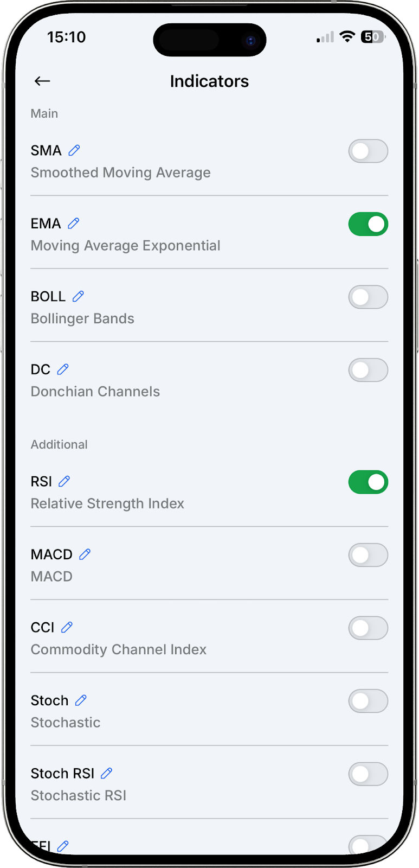The image size is (419, 868).
Task: Enable the MACD indicator switch
Action: coord(368,556)
